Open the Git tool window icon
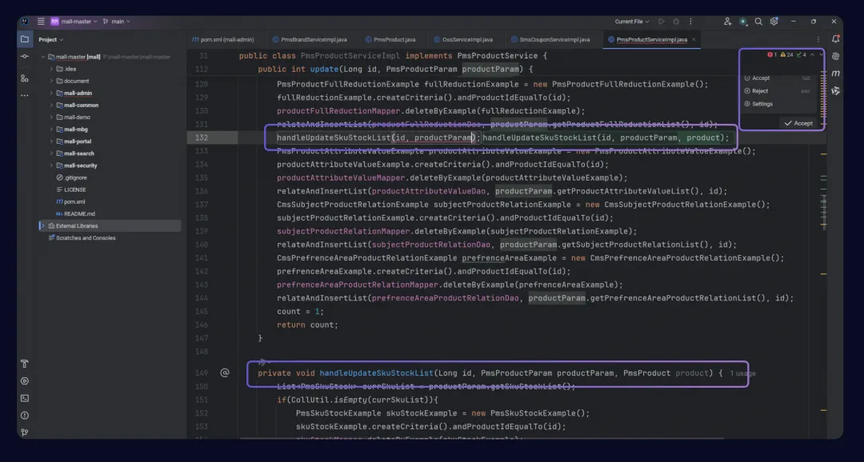The height and width of the screenshot is (462, 864). [24, 432]
